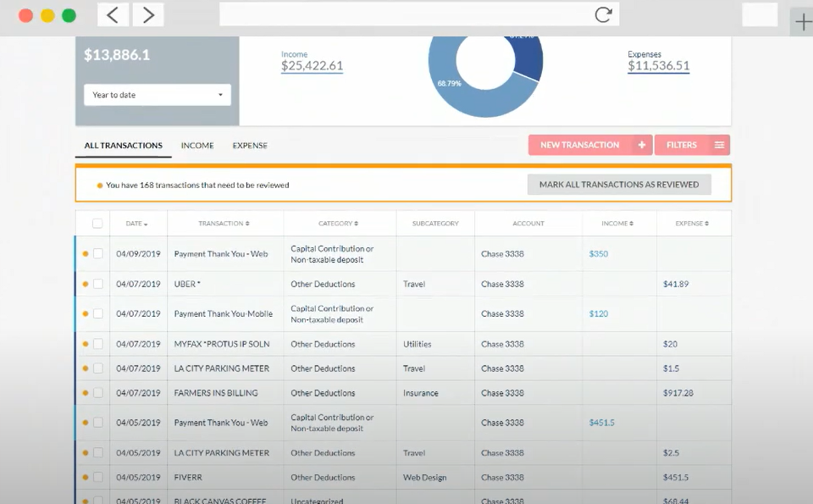Switch to the Income tab
The height and width of the screenshot is (504, 813).
pyautogui.click(x=196, y=145)
